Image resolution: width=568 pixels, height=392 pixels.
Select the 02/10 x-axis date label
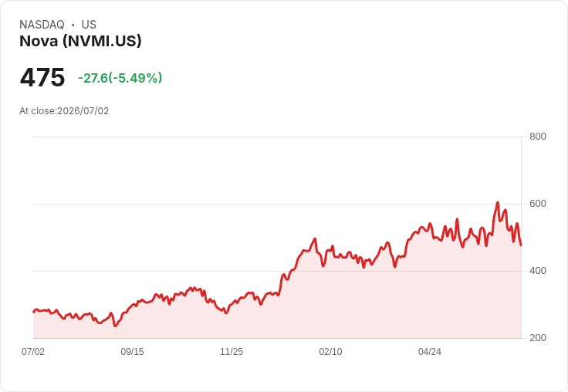330,351
